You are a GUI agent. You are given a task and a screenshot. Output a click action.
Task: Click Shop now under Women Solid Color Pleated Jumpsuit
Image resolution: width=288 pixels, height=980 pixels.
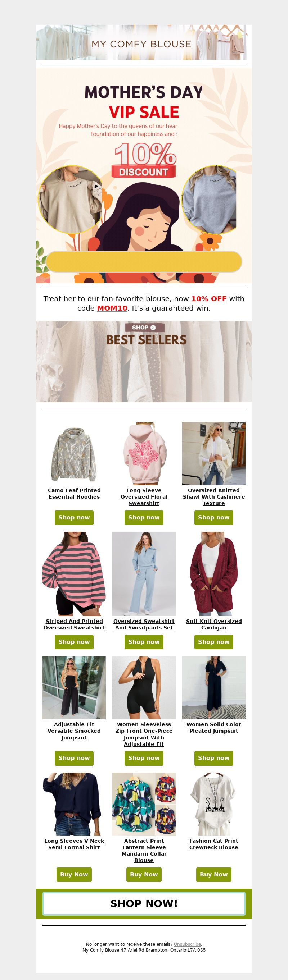(x=214, y=758)
